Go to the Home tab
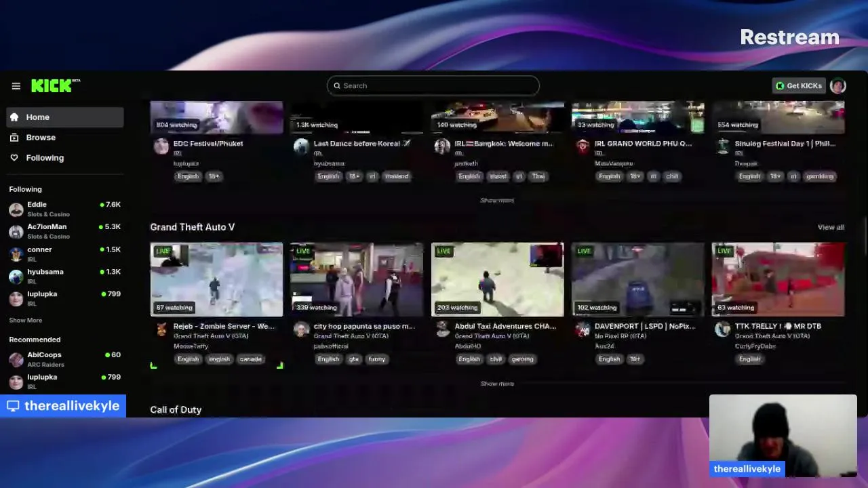 click(65, 117)
